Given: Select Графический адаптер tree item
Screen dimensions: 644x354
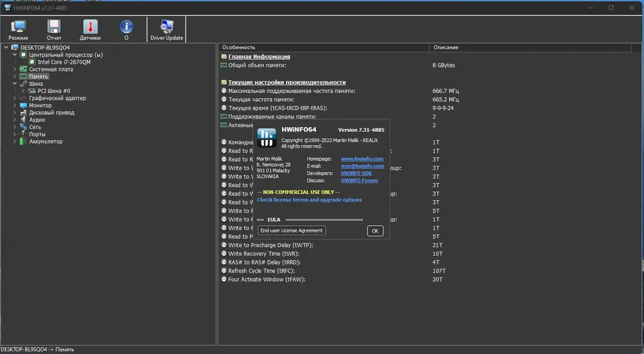Looking at the screenshot, I should tap(57, 98).
